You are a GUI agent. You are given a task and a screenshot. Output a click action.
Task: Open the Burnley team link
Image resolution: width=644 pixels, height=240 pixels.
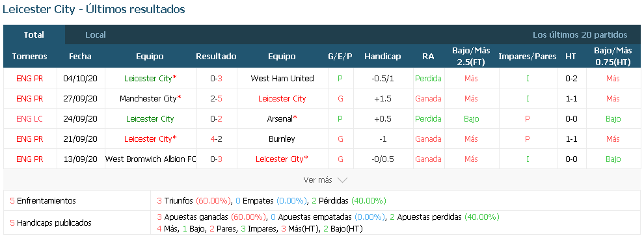click(282, 139)
